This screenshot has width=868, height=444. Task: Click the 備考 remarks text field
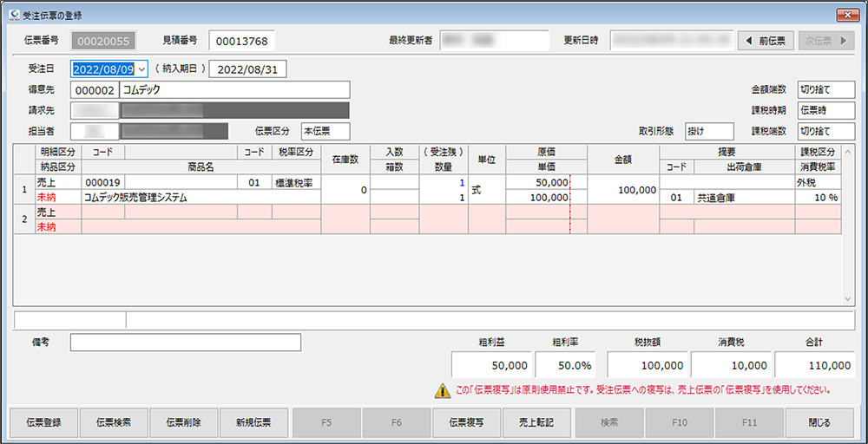pyautogui.click(x=185, y=343)
